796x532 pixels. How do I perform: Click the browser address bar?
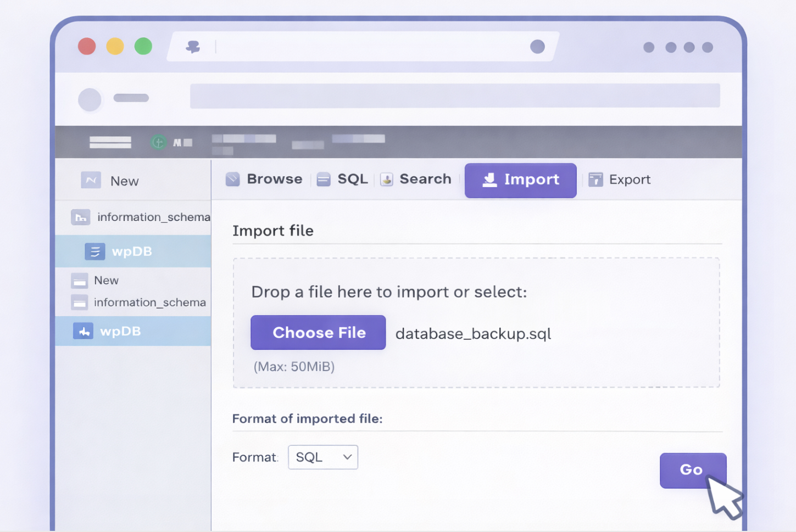455,96
